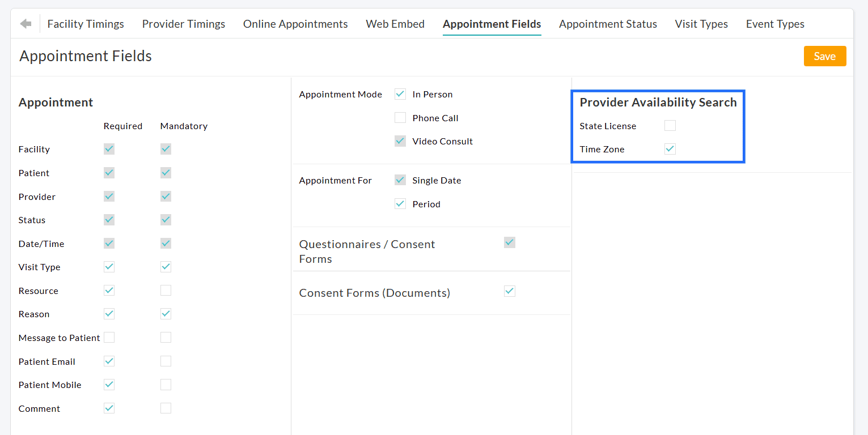Uncheck Required for Patient Email

[x=109, y=361]
